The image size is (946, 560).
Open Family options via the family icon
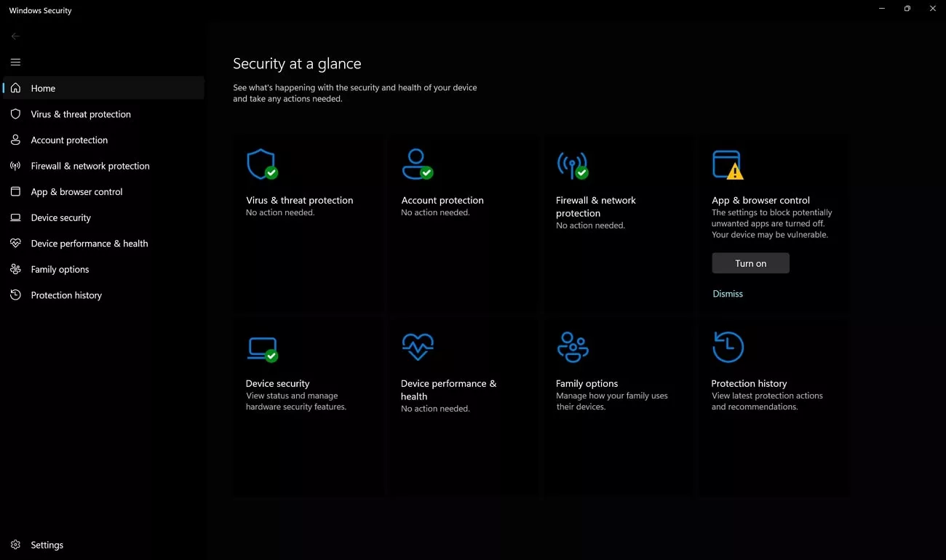point(573,347)
